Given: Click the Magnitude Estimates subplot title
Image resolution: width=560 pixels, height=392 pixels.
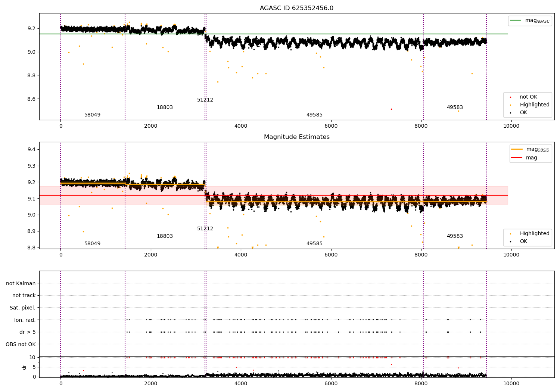Looking at the screenshot, I should [x=296, y=137].
